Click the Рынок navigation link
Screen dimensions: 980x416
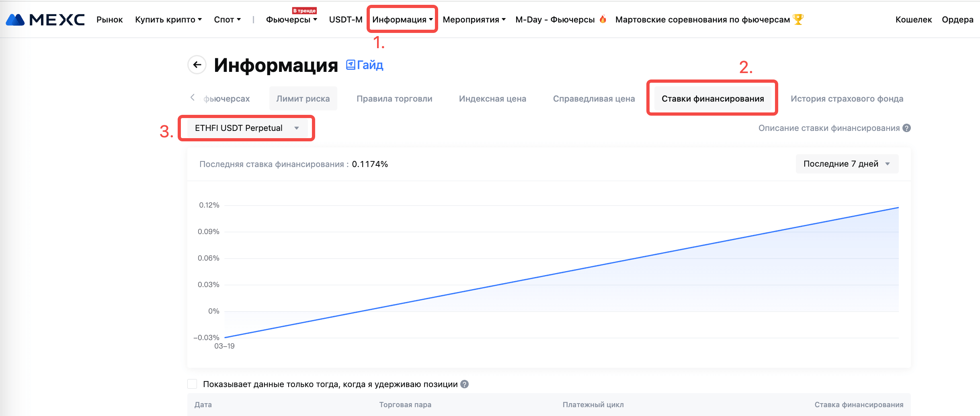(109, 20)
